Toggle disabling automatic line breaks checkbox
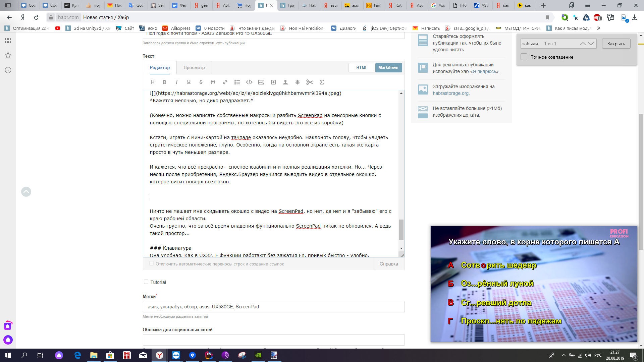644x362 pixels. [x=151, y=263]
